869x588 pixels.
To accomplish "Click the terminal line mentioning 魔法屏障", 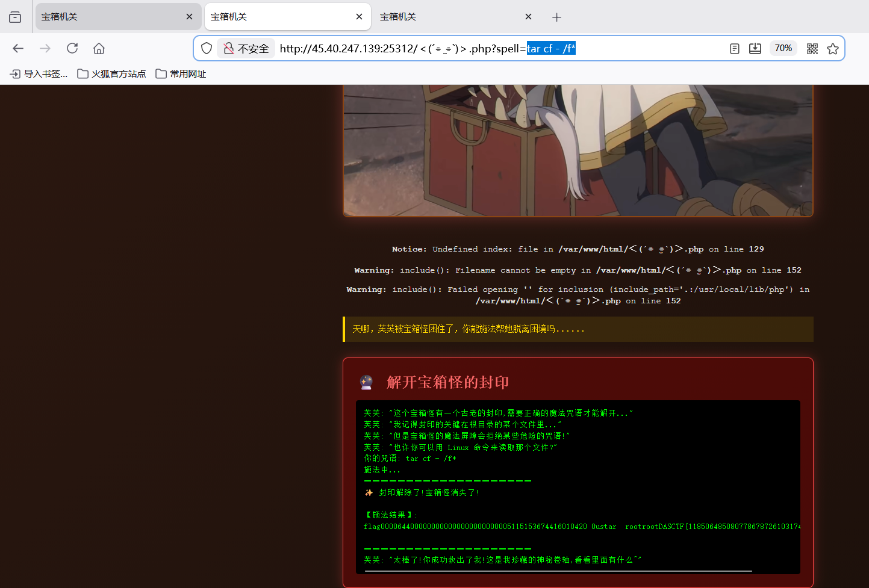I will pyautogui.click(x=467, y=436).
